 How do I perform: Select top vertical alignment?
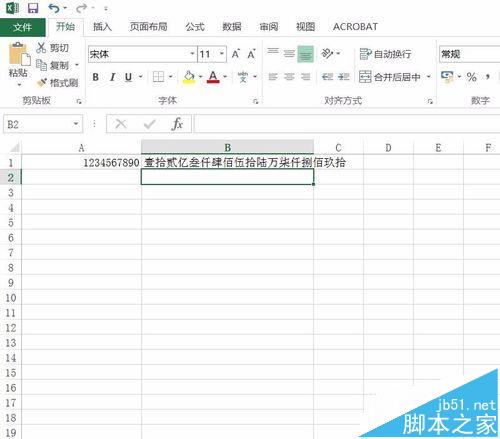click(x=273, y=53)
